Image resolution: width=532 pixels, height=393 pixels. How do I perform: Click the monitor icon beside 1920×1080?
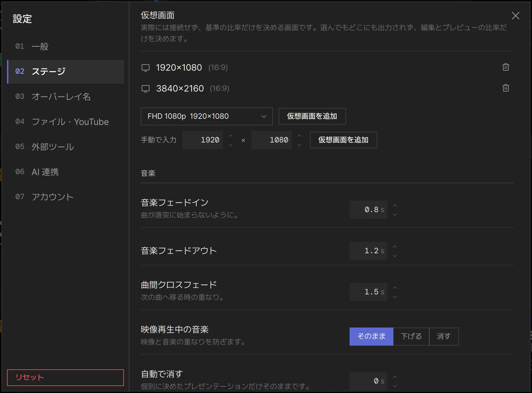click(146, 68)
